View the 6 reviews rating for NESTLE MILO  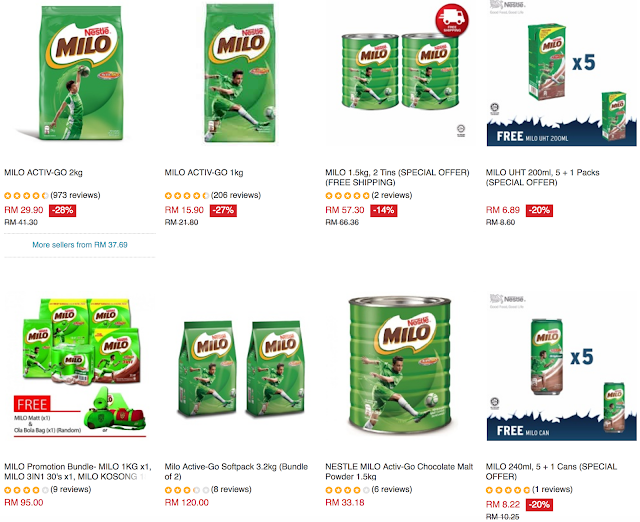(x=347, y=490)
